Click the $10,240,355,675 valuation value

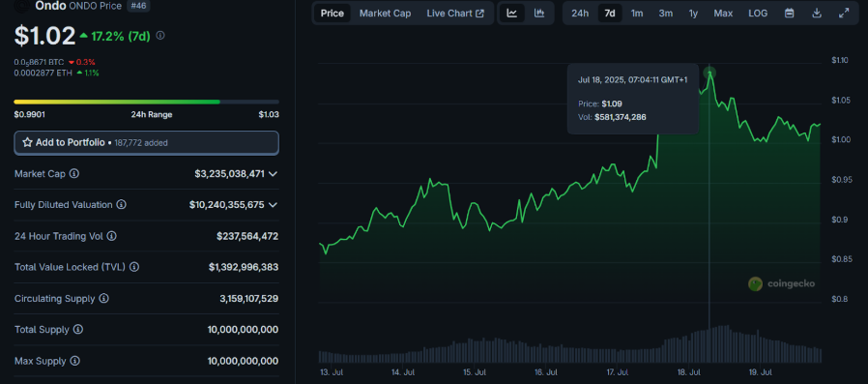click(227, 204)
